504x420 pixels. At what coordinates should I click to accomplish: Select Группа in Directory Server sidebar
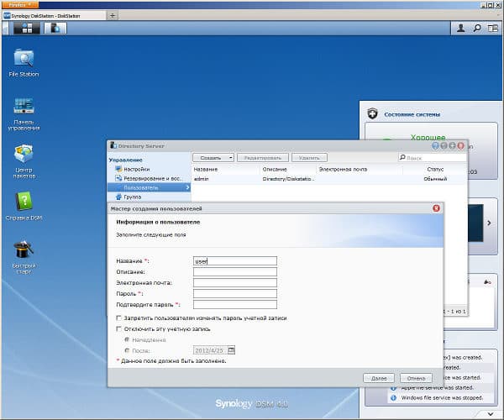132,197
